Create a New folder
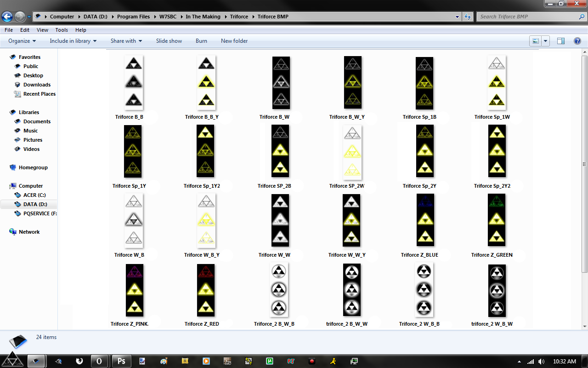588x368 pixels. (x=234, y=40)
